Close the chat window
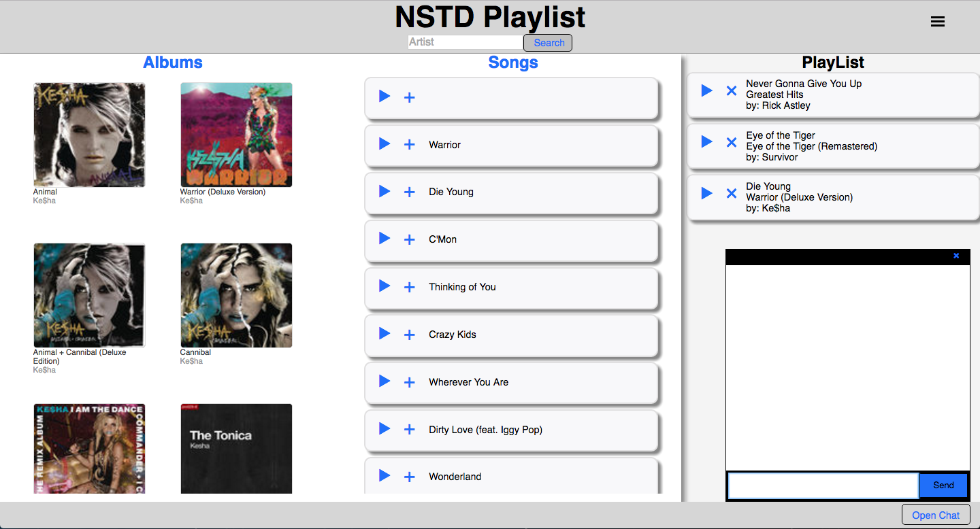The width and height of the screenshot is (980, 529). coord(956,256)
